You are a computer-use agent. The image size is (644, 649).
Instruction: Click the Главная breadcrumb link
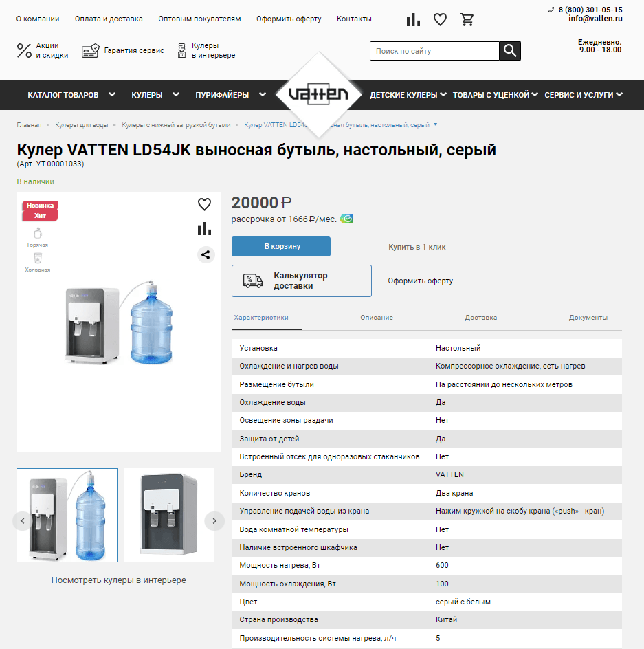coord(29,125)
